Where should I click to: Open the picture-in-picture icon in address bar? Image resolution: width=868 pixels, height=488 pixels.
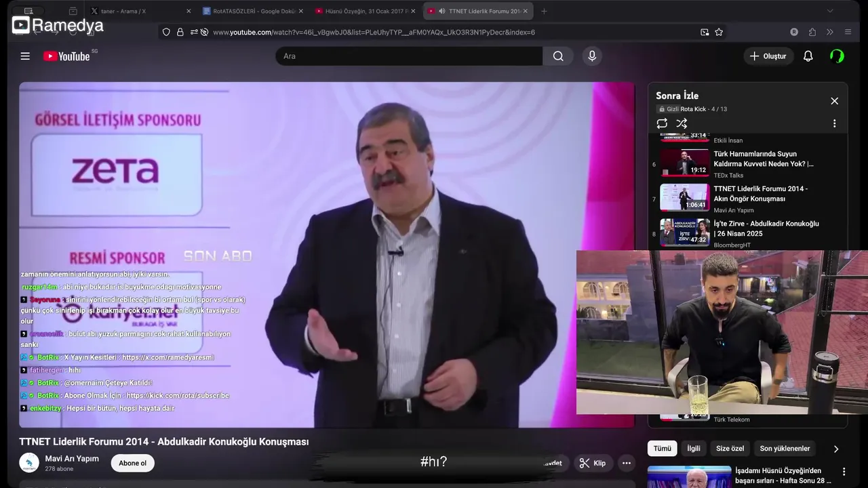(x=705, y=32)
